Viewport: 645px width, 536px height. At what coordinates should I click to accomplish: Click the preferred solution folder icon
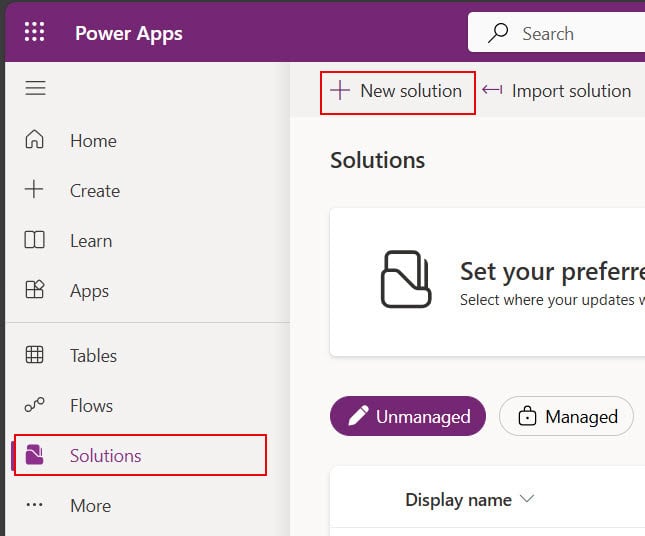(x=406, y=279)
